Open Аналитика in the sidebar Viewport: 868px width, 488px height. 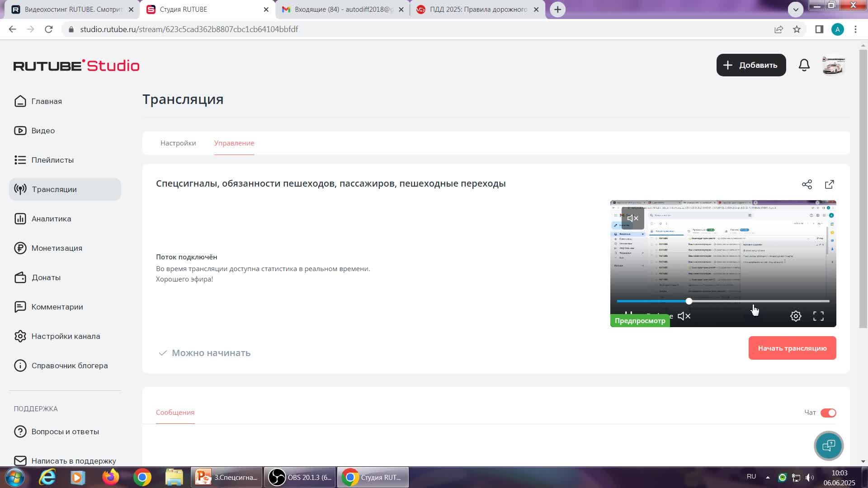tap(51, 219)
